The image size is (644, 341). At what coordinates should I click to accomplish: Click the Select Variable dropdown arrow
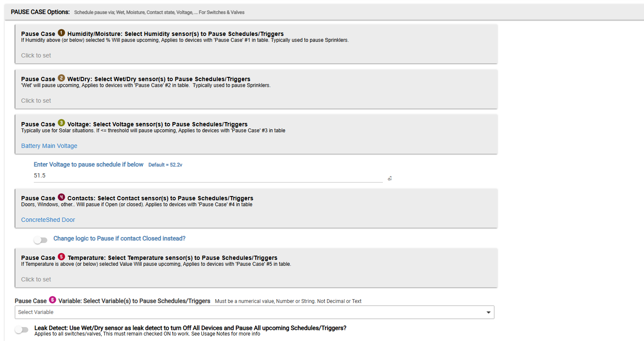click(488, 312)
